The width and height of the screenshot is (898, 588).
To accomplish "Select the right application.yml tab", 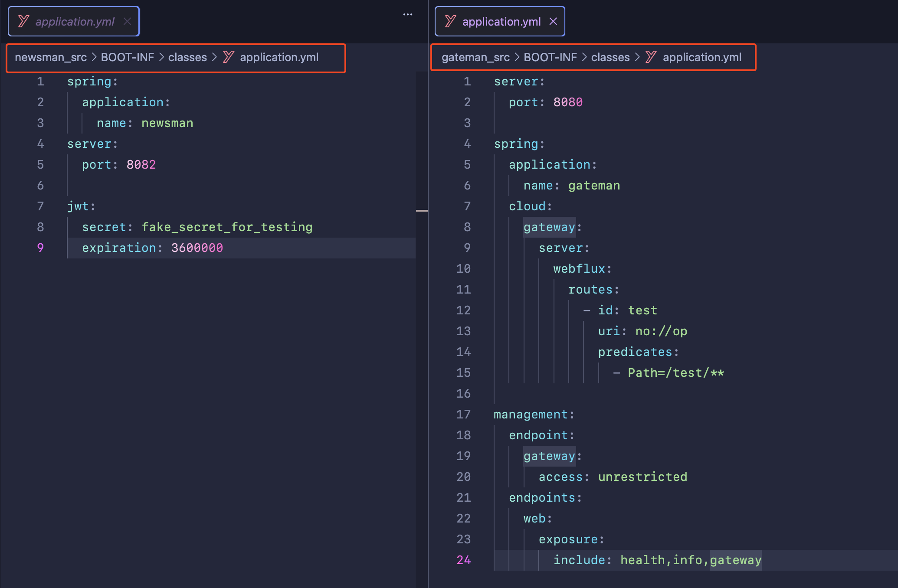I will 501,21.
